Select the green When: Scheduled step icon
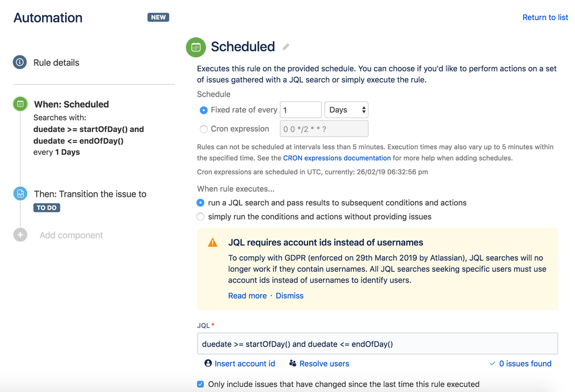Image resolution: width=575 pixels, height=392 pixels. pyautogui.click(x=20, y=104)
